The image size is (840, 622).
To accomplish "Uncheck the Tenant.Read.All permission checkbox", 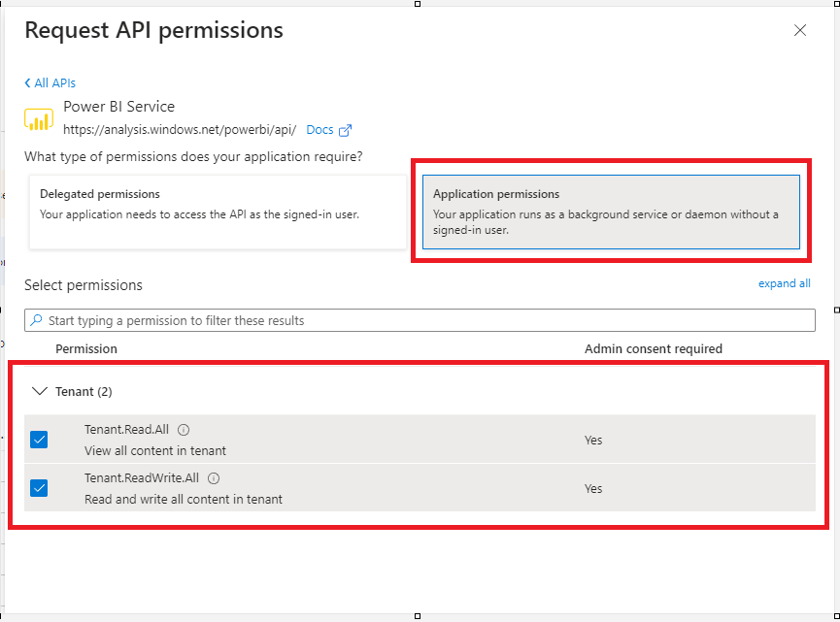I will [39, 440].
